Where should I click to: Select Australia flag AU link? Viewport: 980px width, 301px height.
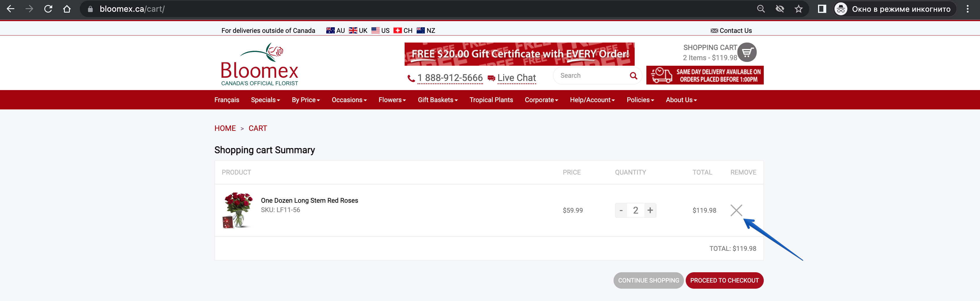[x=336, y=31]
